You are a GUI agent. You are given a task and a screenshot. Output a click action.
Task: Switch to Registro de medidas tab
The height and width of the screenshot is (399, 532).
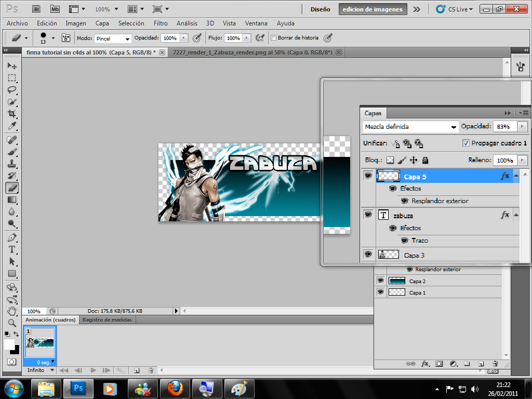(x=107, y=320)
